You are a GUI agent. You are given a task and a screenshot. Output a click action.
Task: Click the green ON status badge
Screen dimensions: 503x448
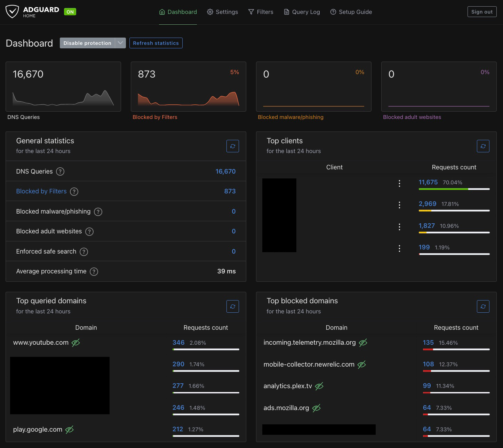70,12
